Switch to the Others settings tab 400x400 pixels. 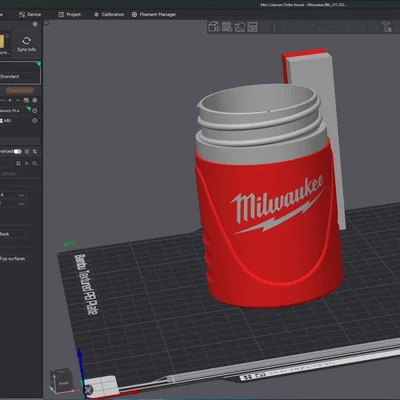(x=9, y=174)
